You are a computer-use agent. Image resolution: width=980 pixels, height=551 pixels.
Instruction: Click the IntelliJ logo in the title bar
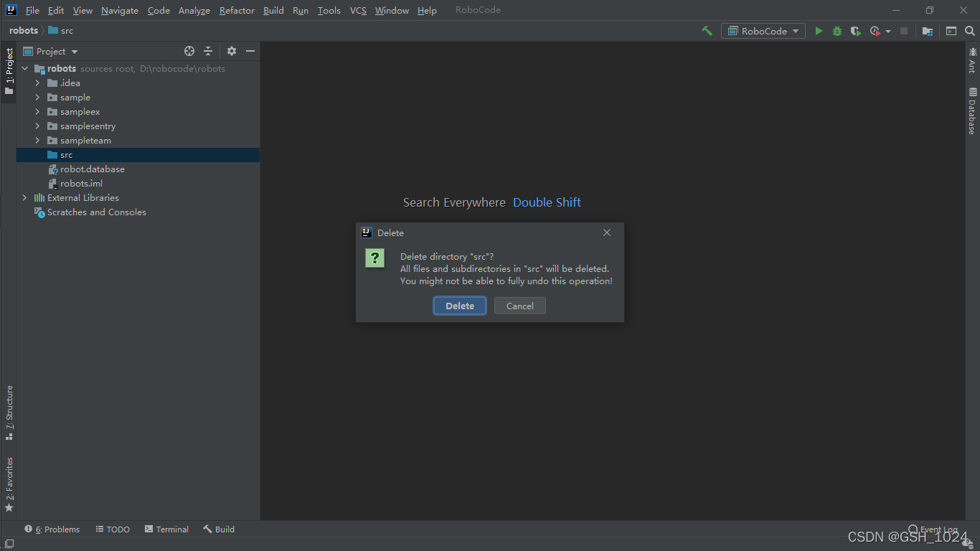(11, 10)
